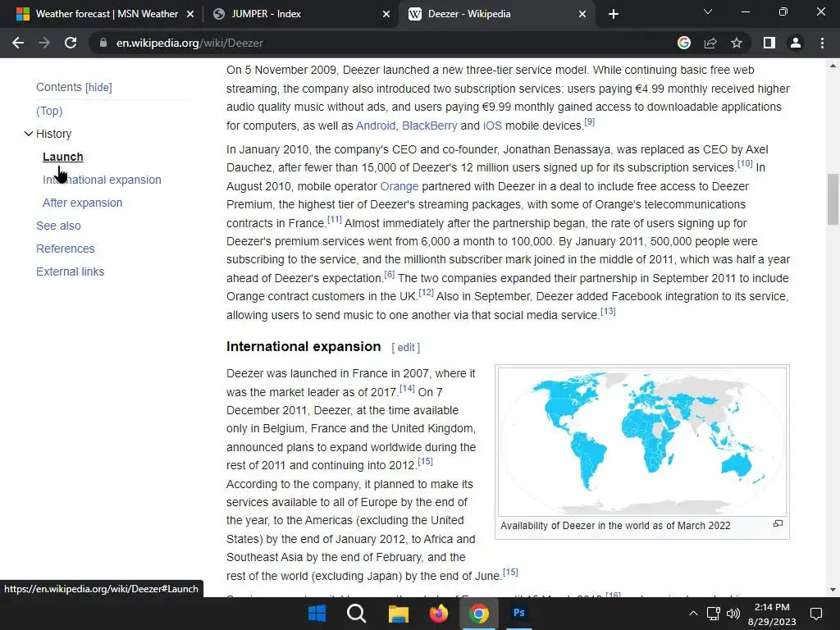Open citation [10] reference
The height and width of the screenshot is (630, 840).
745,163
